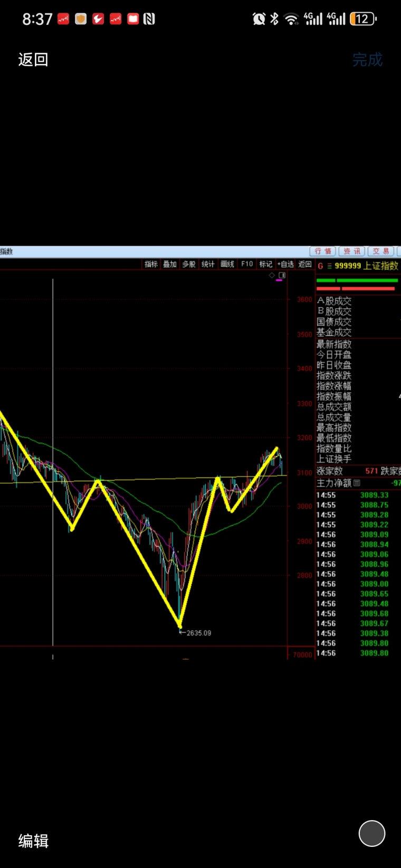Click the 2635.09 low price label
This screenshot has width=401, height=868.
tap(199, 633)
